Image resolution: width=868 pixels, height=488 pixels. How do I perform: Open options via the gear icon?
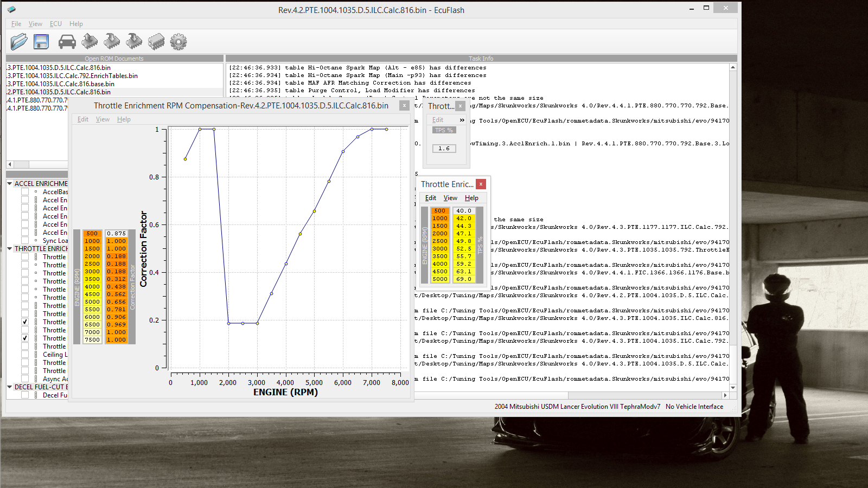coord(178,42)
